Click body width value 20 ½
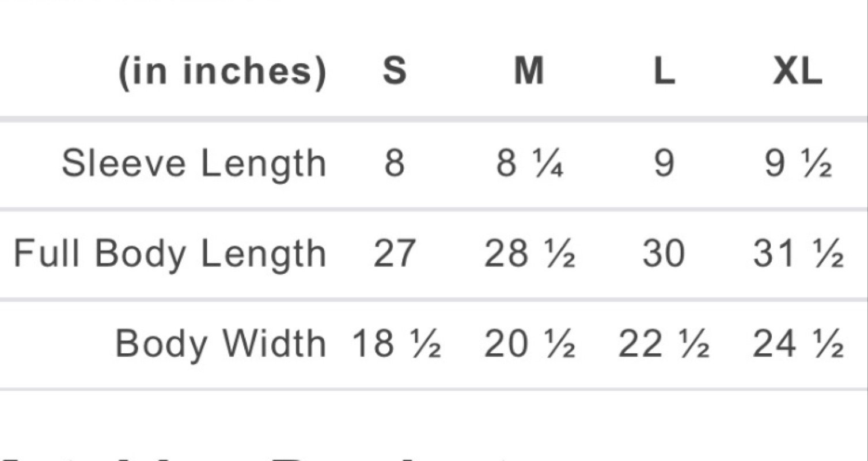Viewport: 868px width, 461px height. tap(529, 344)
